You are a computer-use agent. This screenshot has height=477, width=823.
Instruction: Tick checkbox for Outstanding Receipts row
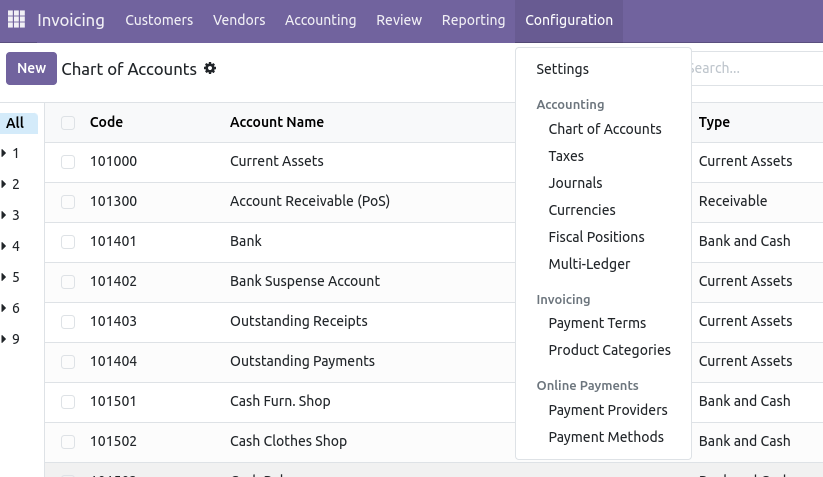[68, 321]
